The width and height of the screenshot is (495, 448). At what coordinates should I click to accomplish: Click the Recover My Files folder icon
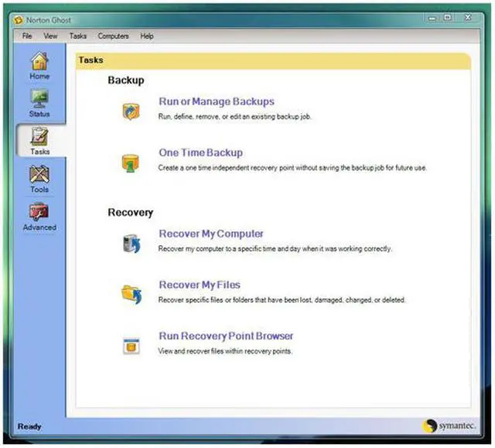(131, 294)
